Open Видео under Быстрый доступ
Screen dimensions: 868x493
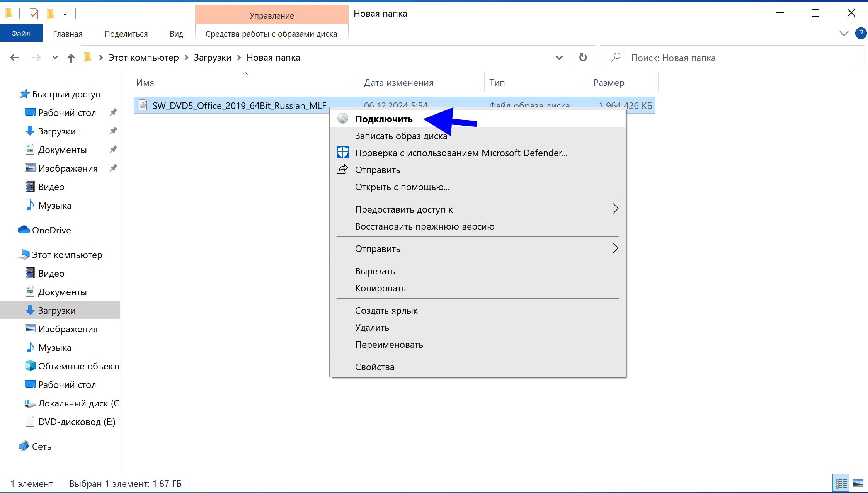(x=51, y=187)
